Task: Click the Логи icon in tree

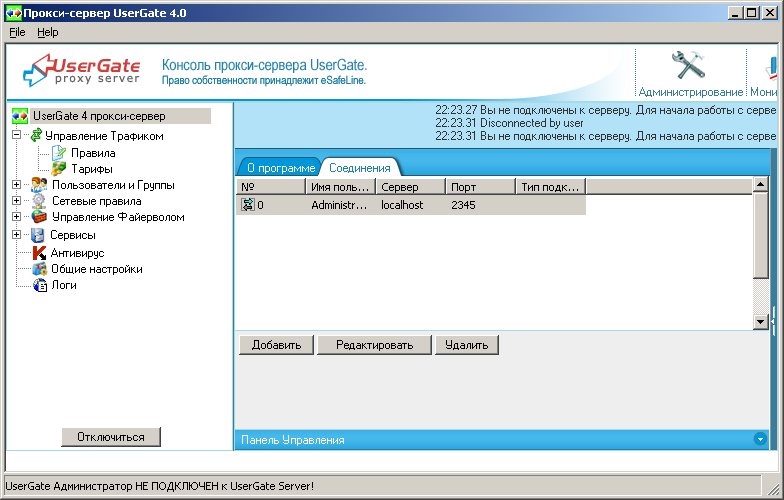Action: click(x=39, y=285)
